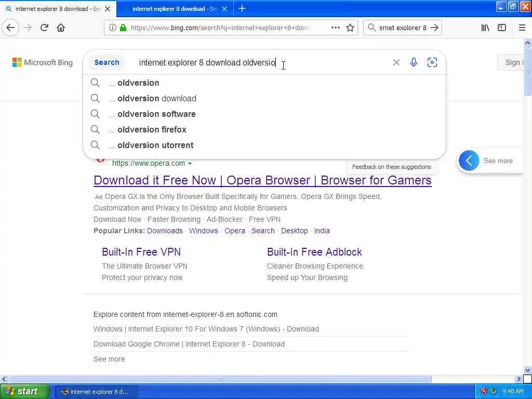
Task: Open the Built-In Free VPN link
Action: (x=141, y=252)
